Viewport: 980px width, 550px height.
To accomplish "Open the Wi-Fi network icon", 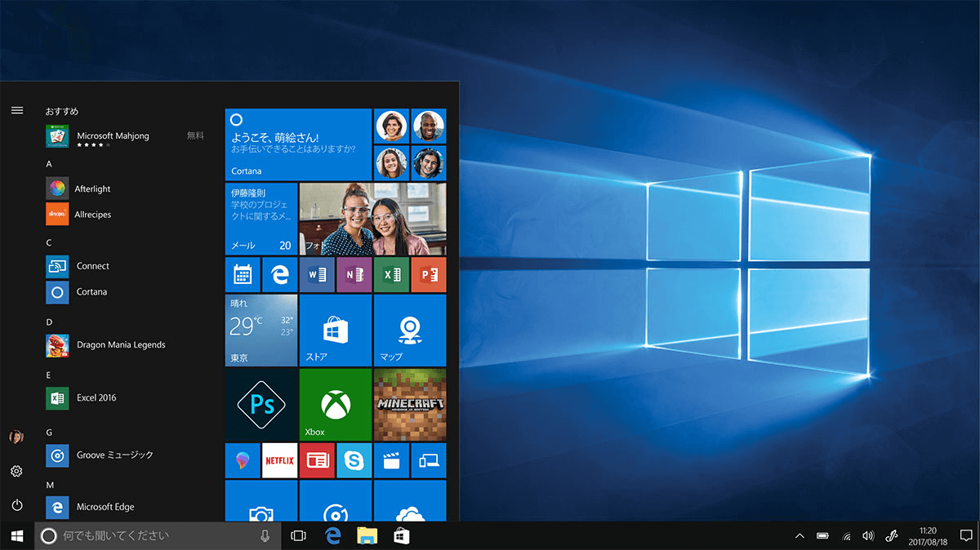I will pyautogui.click(x=846, y=536).
